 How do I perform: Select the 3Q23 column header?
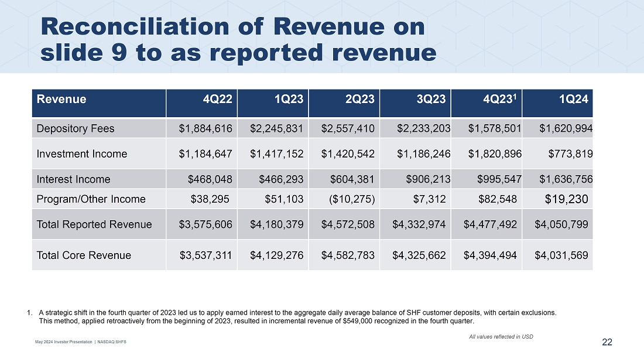[x=431, y=99]
